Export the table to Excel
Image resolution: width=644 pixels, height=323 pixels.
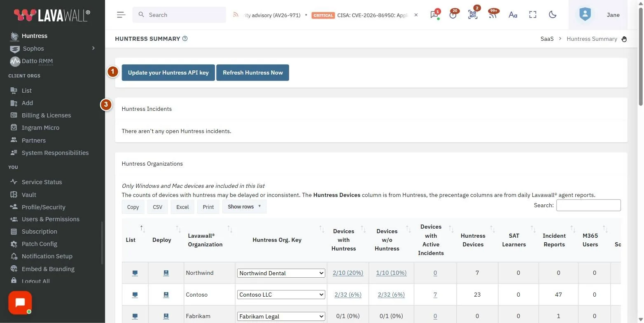pyautogui.click(x=182, y=207)
